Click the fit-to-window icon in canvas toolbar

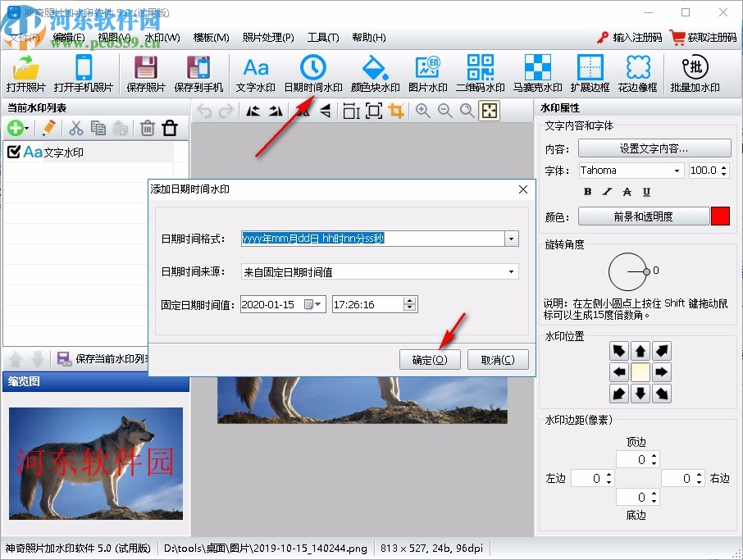(490, 111)
